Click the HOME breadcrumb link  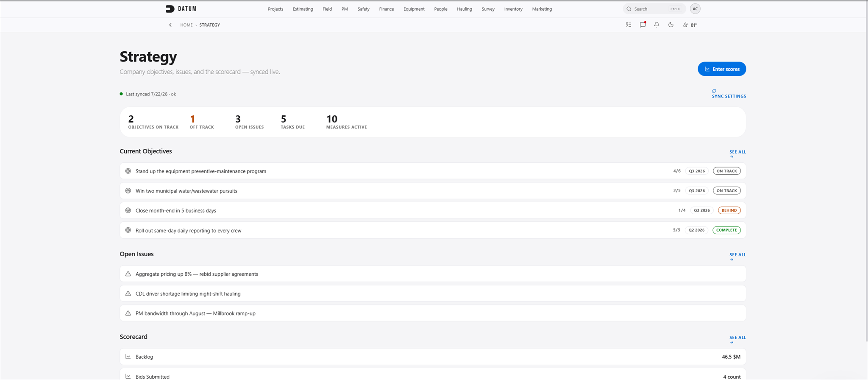pyautogui.click(x=186, y=25)
